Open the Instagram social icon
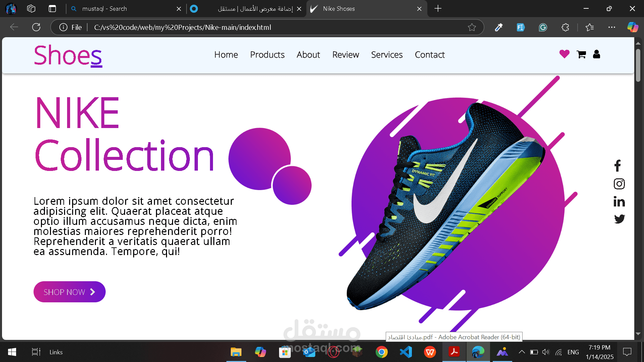This screenshot has width=644, height=362. click(619, 184)
